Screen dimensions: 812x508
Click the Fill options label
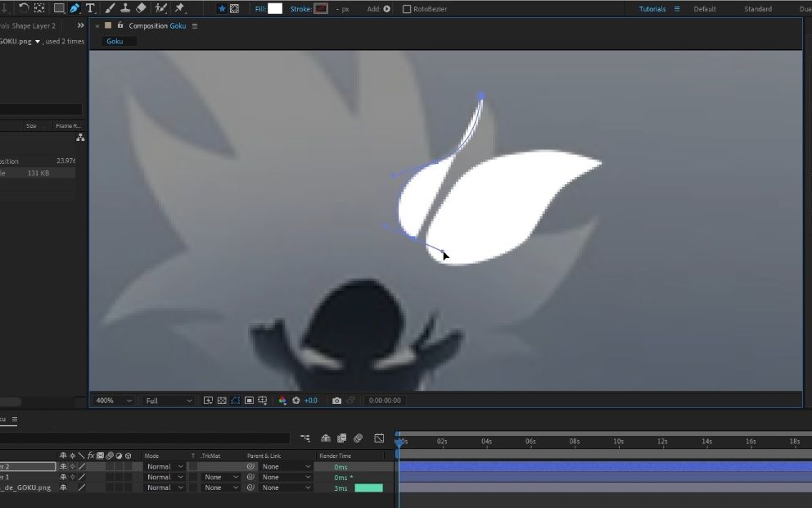(x=260, y=9)
